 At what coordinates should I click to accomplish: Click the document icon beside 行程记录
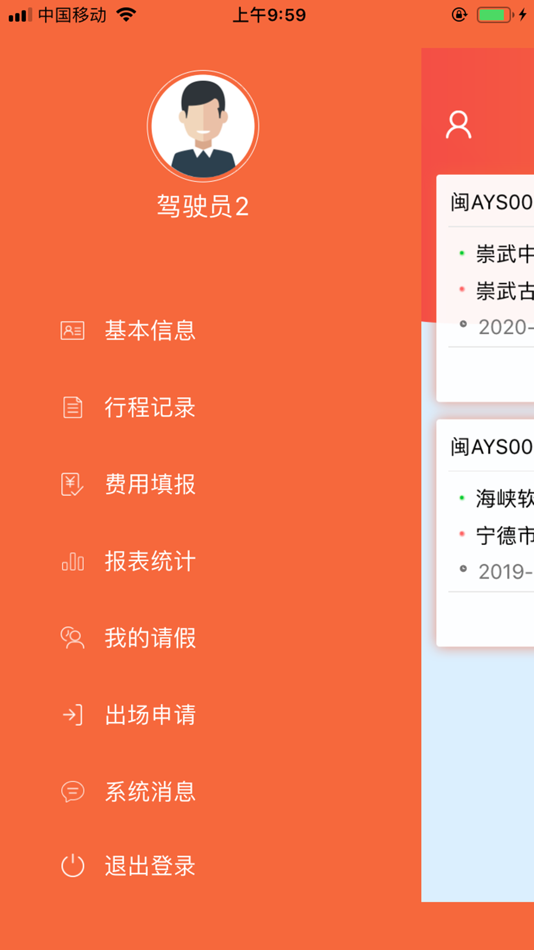point(73,407)
